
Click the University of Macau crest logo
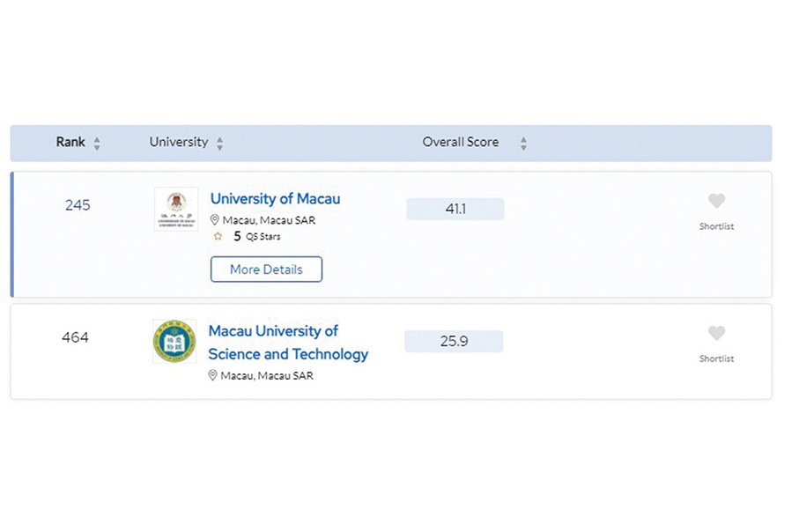[x=174, y=210]
